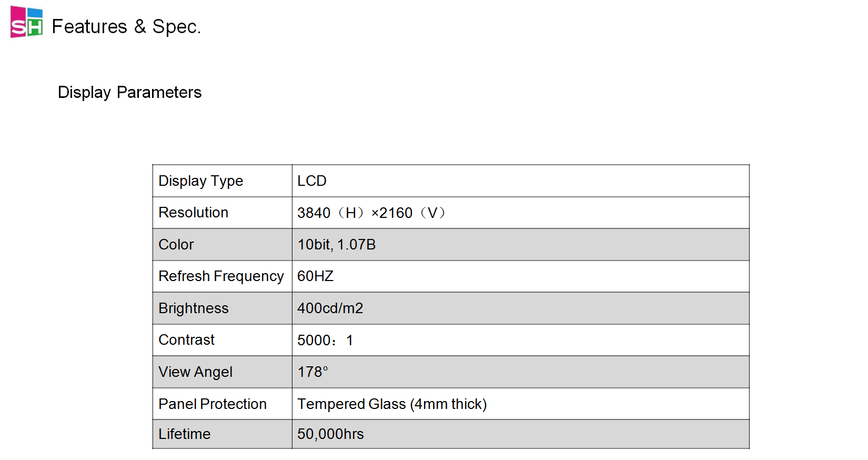Select the Display Type label cell
Screen dimensions: 868x460
pos(200,181)
